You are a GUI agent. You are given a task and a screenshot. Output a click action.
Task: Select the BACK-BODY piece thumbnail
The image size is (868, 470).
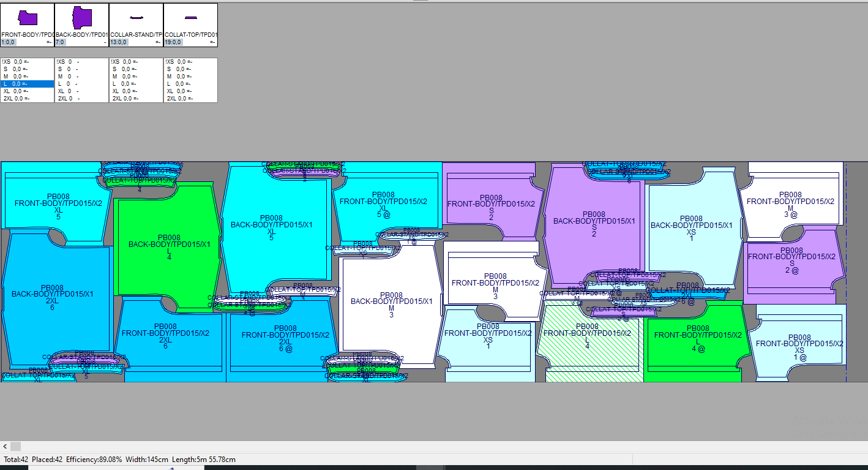point(82,18)
